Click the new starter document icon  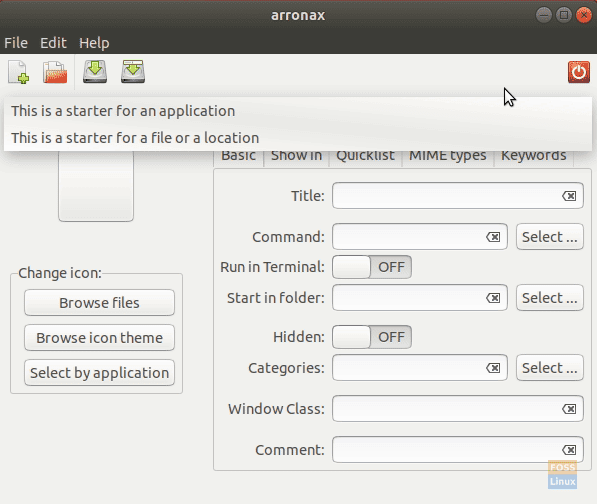click(x=18, y=72)
